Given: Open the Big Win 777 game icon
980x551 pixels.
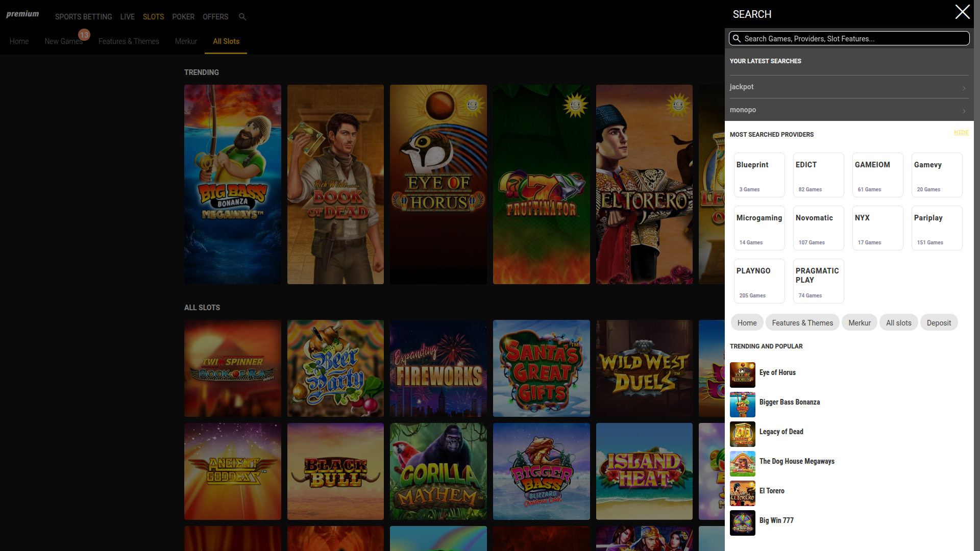Looking at the screenshot, I should coord(743,523).
